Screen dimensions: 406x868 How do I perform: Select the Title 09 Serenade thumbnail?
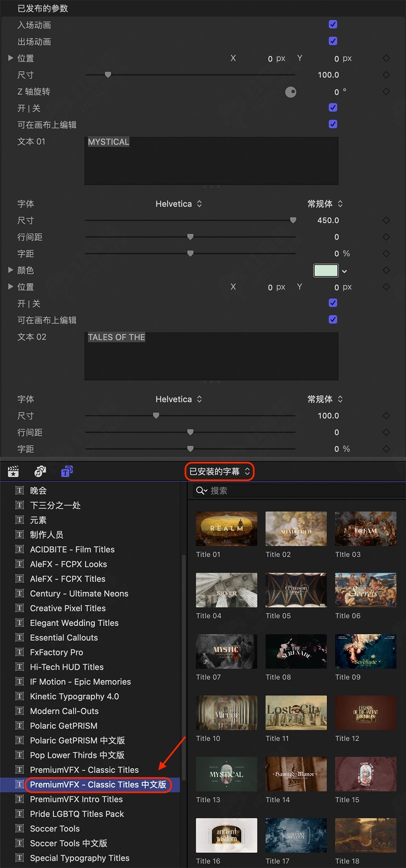366,651
